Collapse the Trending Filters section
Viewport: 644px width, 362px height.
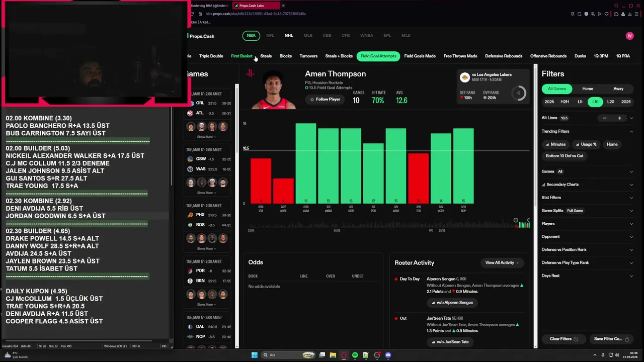click(x=631, y=131)
